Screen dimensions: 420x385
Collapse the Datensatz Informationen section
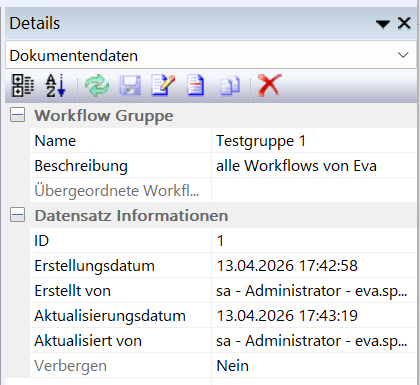point(17,215)
